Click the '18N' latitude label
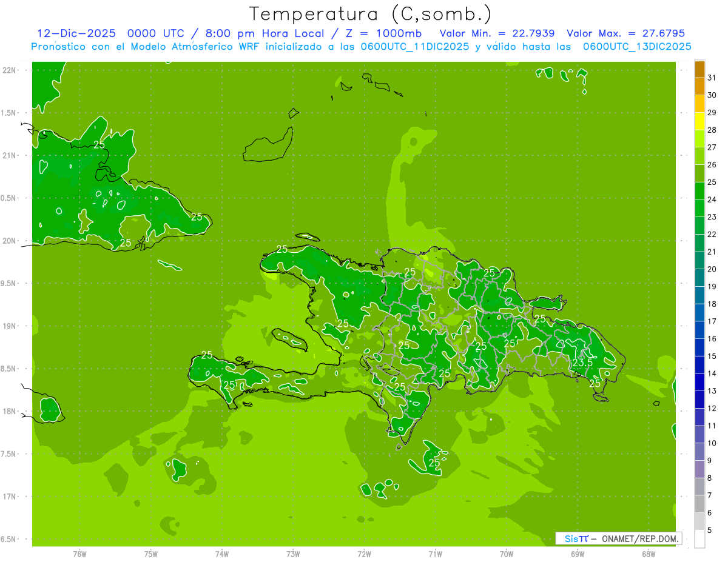 pyautogui.click(x=8, y=411)
